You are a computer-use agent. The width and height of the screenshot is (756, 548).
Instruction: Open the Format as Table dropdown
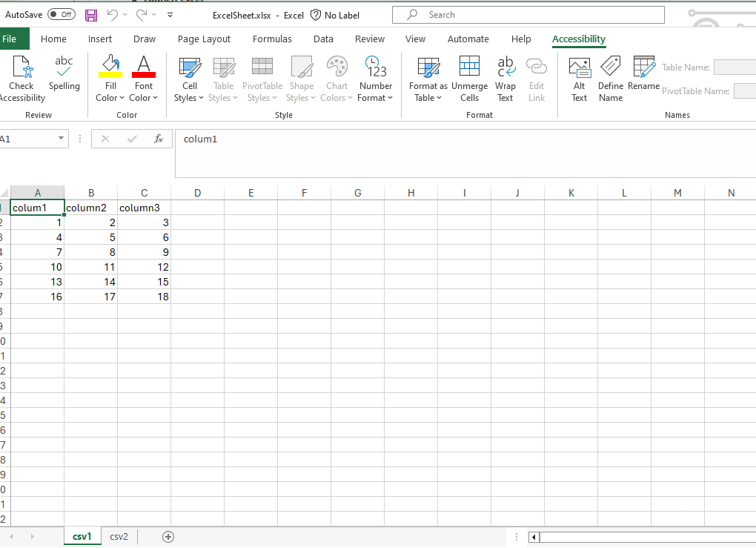(428, 78)
